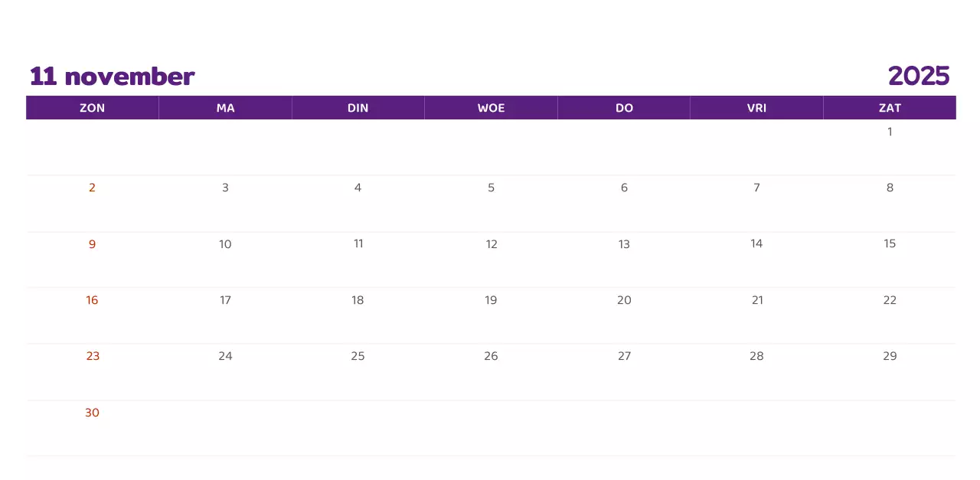Click the 2025 year label
Screen dimensions: 980x480
click(x=918, y=76)
